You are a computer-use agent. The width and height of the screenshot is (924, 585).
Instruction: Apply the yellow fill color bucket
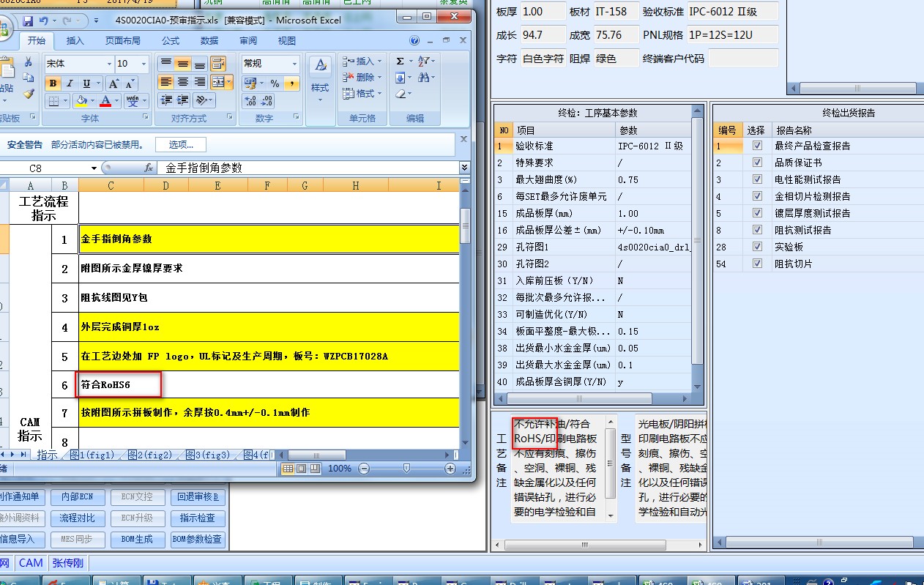(x=81, y=100)
